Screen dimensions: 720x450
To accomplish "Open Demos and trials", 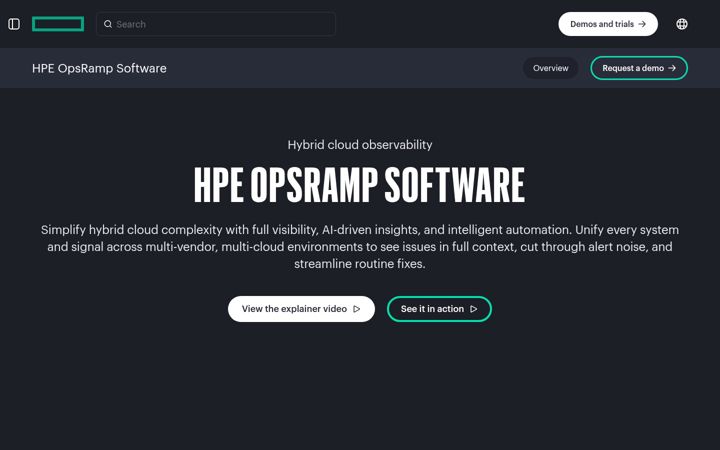I will [x=608, y=24].
